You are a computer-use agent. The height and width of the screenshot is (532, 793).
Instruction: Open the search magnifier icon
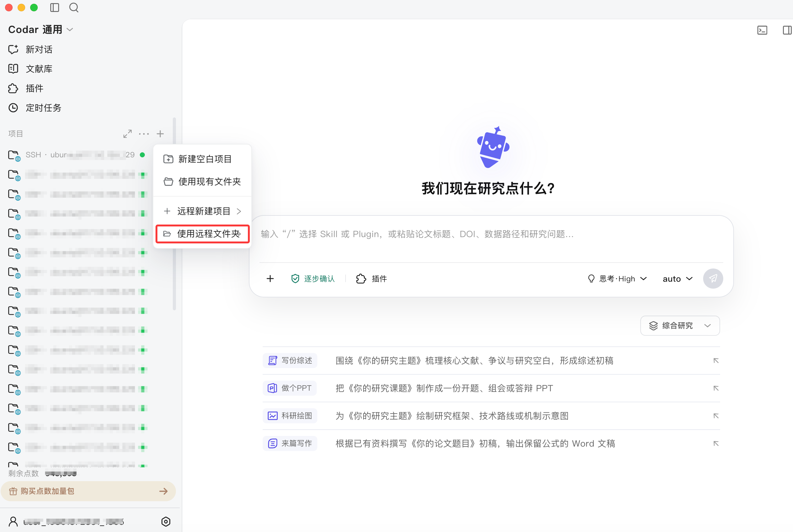(x=74, y=8)
